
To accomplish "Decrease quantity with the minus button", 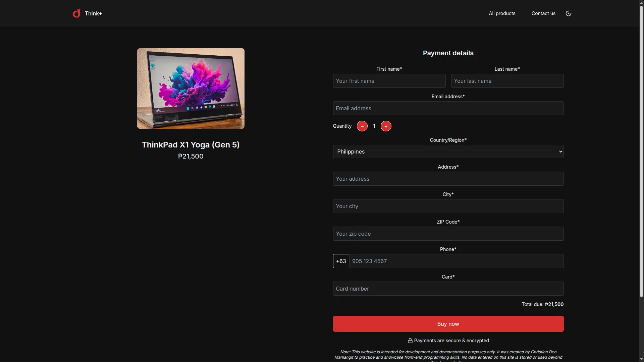I will coord(362,126).
